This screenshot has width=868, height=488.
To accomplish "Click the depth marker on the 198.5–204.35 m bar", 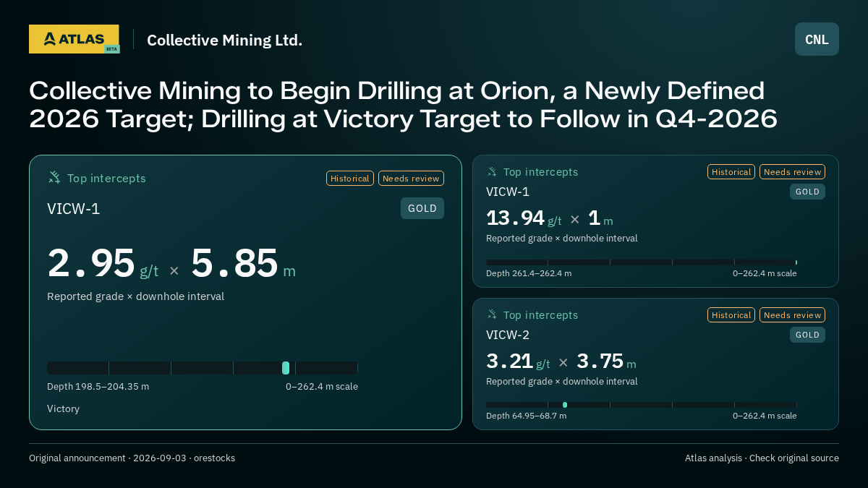I will tap(286, 368).
